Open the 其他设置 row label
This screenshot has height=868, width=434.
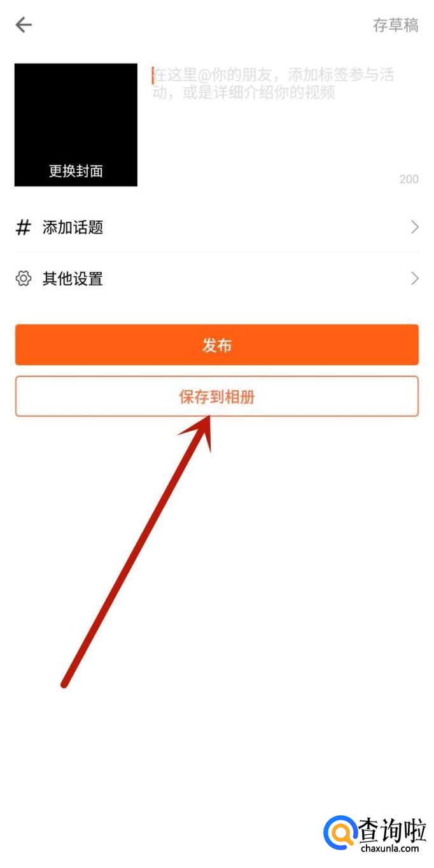[x=73, y=279]
